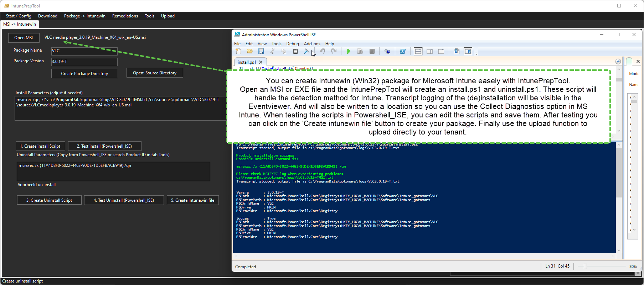Click Open: Source Directory button

tap(155, 73)
